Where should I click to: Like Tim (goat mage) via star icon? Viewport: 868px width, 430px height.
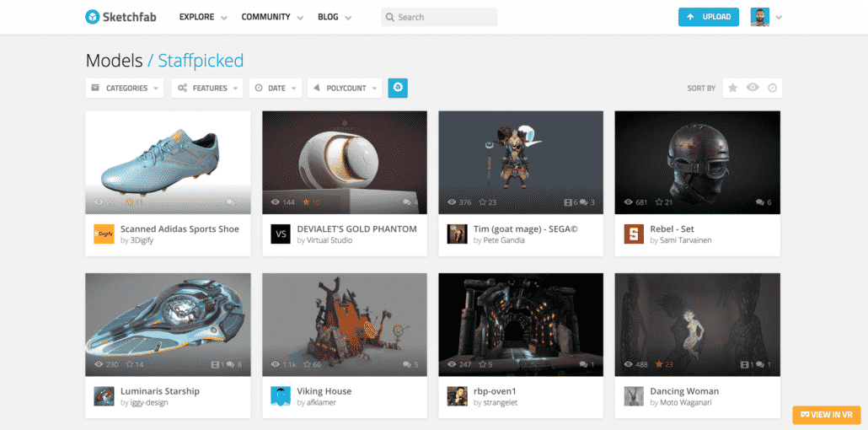[x=482, y=202]
